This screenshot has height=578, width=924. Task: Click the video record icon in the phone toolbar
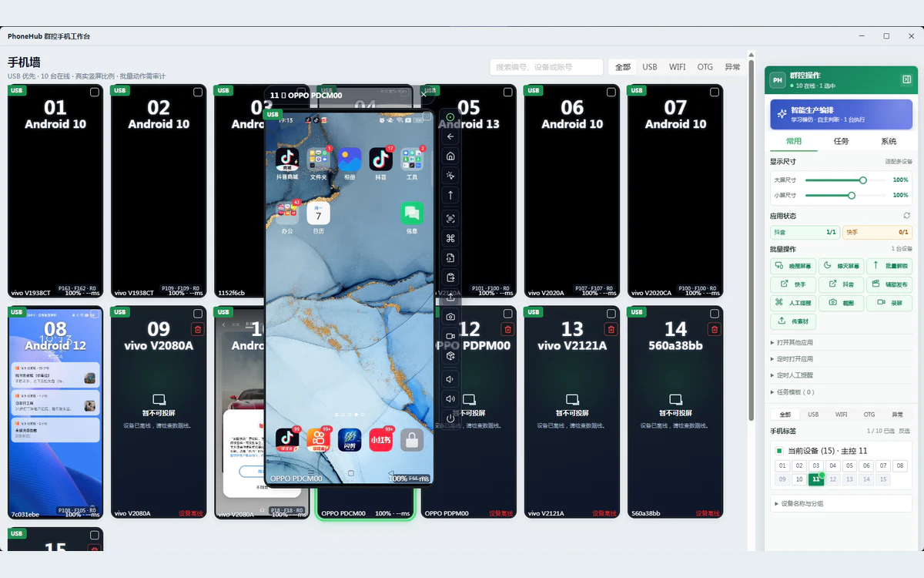click(x=450, y=337)
